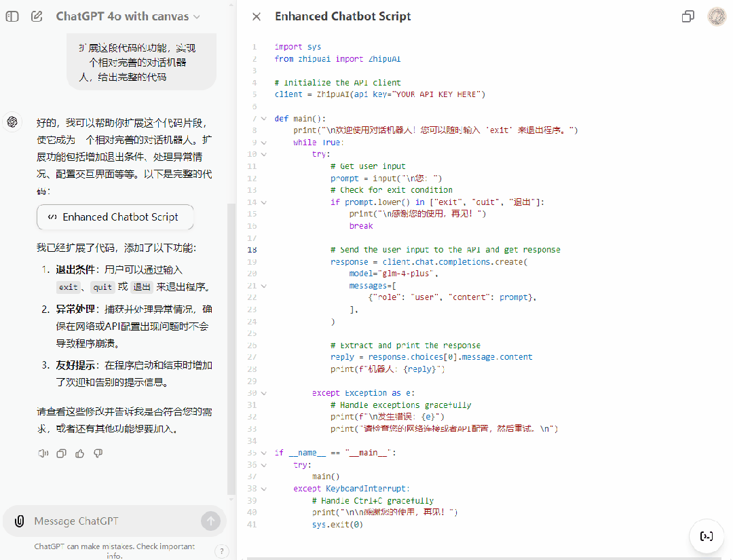Click the horizontal scrollbar below the code
733x560 pixels.
coord(475,557)
